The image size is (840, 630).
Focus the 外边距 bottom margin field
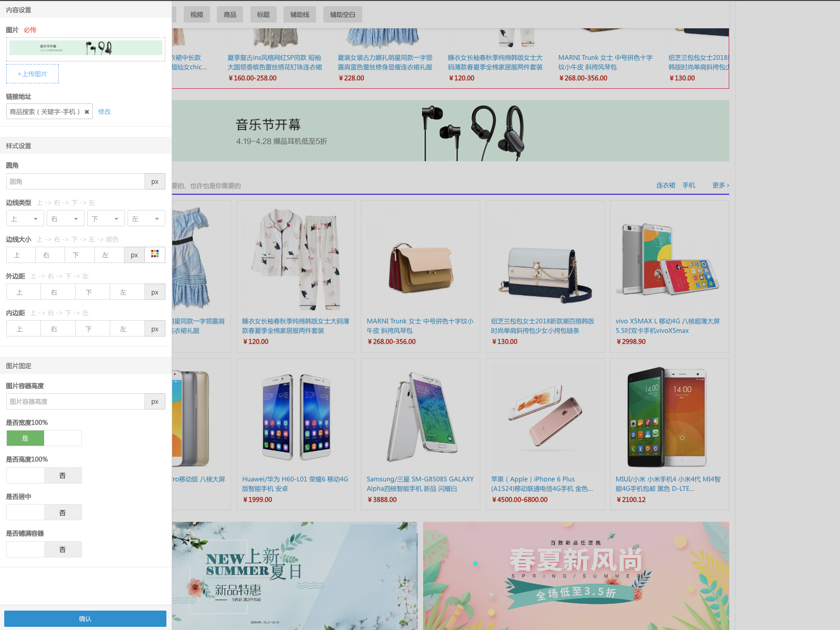[93, 292]
